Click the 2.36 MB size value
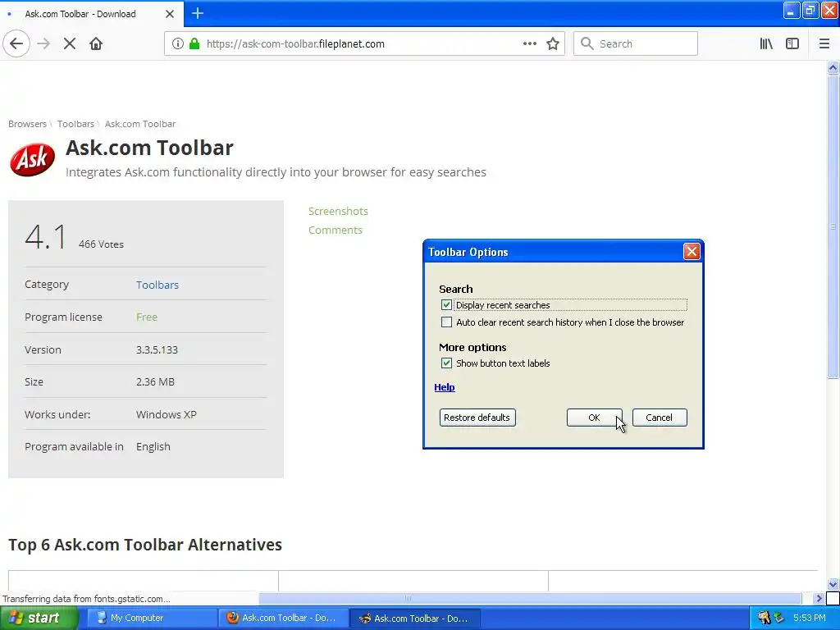 point(155,382)
